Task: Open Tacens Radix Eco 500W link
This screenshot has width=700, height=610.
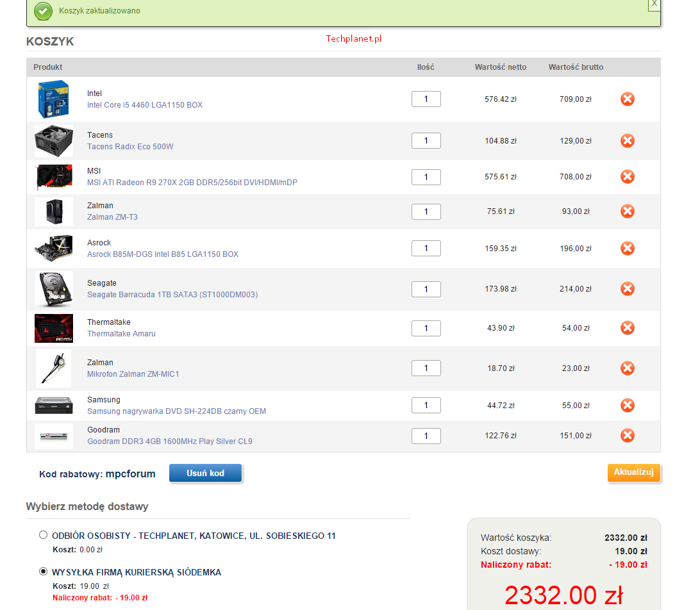Action: [130, 146]
